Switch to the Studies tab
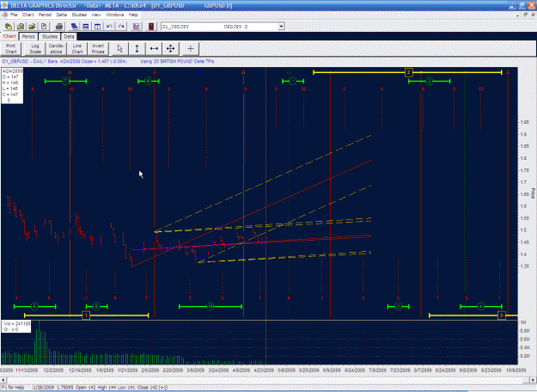 click(x=50, y=37)
